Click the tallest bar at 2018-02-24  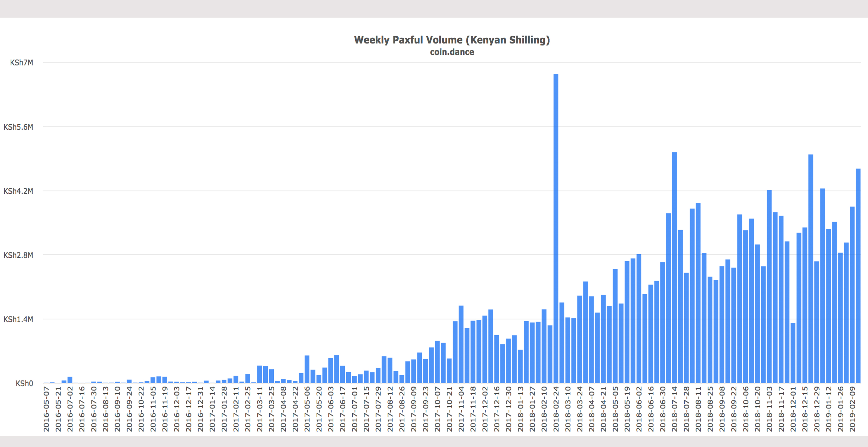pyautogui.click(x=556, y=229)
